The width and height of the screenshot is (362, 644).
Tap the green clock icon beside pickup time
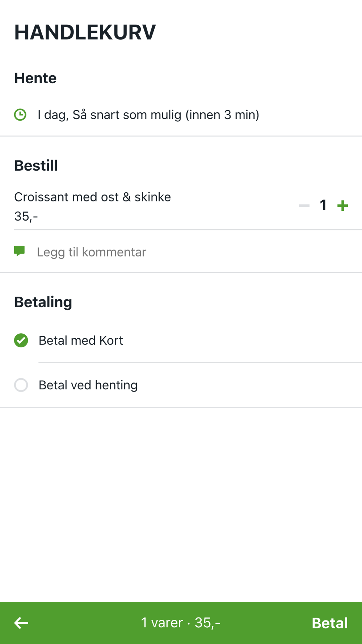click(x=20, y=115)
